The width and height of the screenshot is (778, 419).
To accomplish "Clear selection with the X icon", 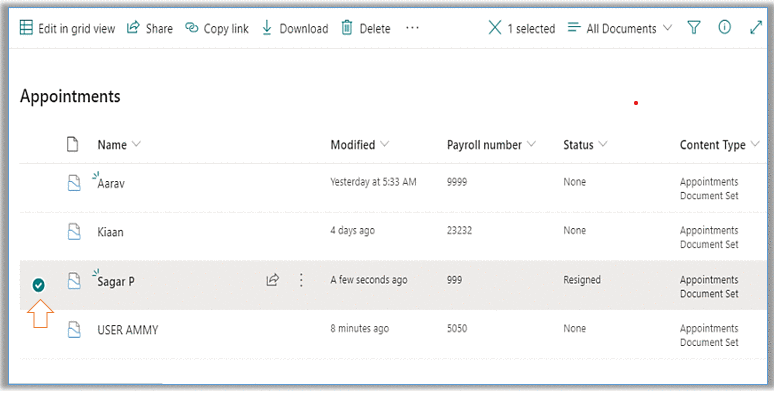I will 495,27.
